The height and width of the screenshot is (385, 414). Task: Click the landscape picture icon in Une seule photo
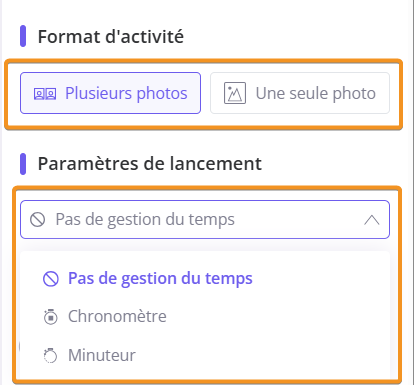tap(235, 93)
